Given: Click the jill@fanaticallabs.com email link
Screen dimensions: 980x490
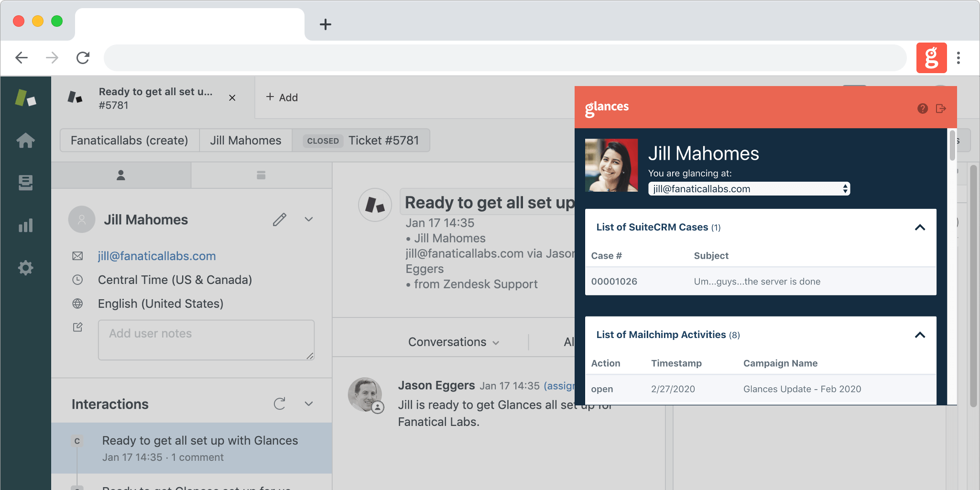Looking at the screenshot, I should [x=157, y=256].
